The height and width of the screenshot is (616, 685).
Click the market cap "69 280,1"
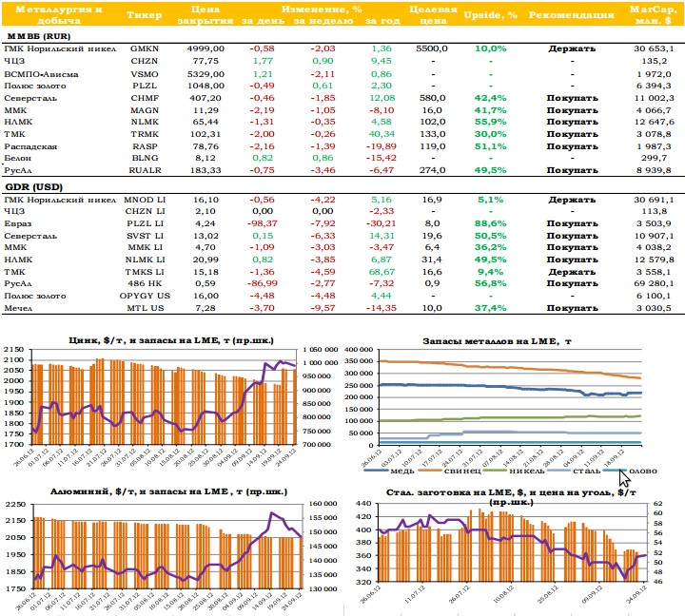(x=654, y=283)
